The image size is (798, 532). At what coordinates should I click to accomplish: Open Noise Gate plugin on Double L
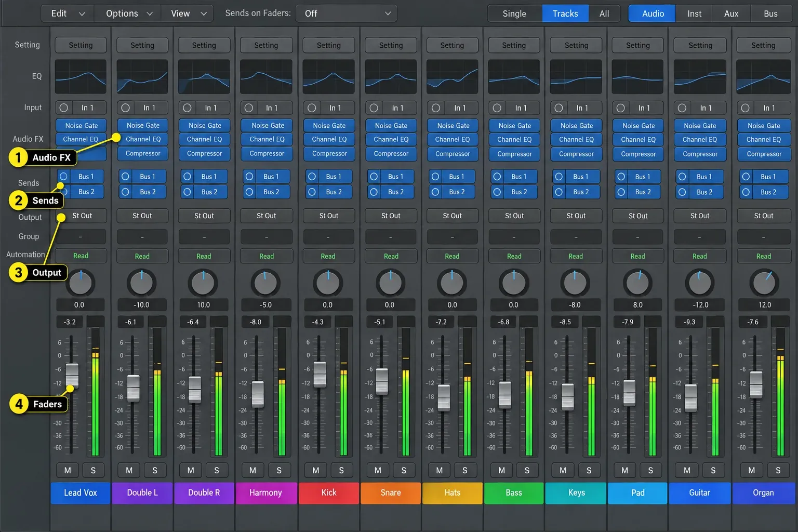click(x=143, y=125)
